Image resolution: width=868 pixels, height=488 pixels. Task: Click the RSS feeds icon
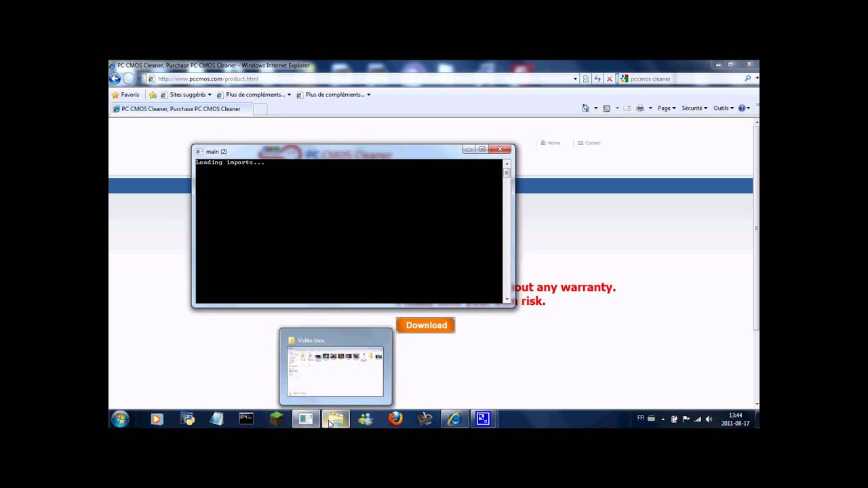tap(606, 108)
